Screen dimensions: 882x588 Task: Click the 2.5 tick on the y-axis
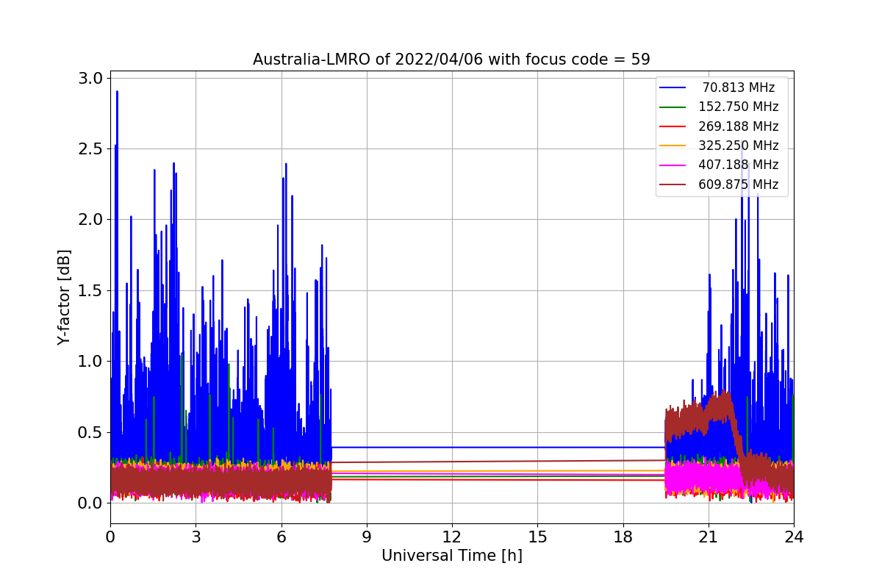90,148
